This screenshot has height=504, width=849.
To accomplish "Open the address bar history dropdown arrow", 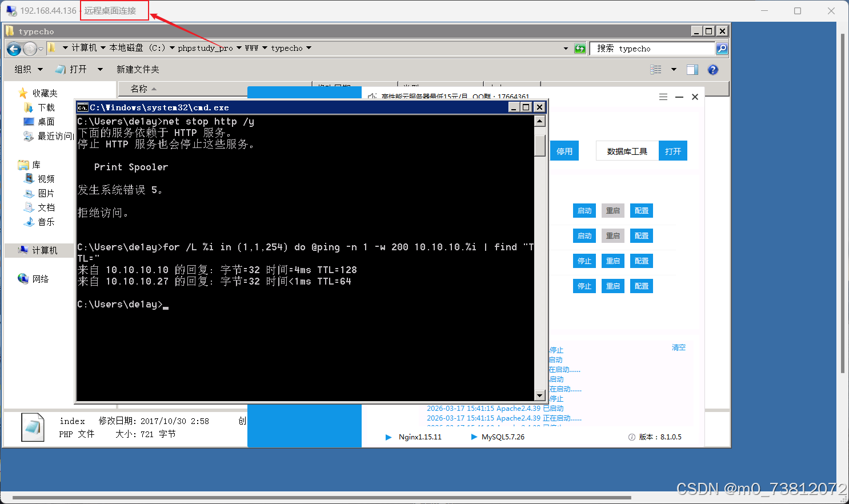I will point(566,49).
